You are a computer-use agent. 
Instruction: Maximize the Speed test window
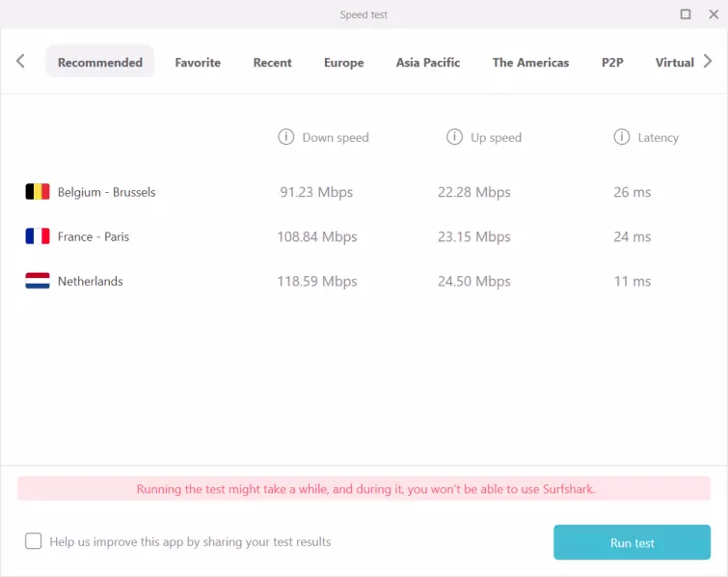[x=686, y=14]
